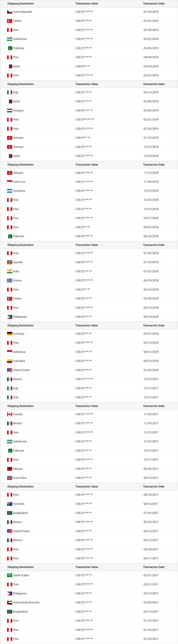Click the Colombia flag icon
Viewport: 178px width, 644px height.
point(9,361)
